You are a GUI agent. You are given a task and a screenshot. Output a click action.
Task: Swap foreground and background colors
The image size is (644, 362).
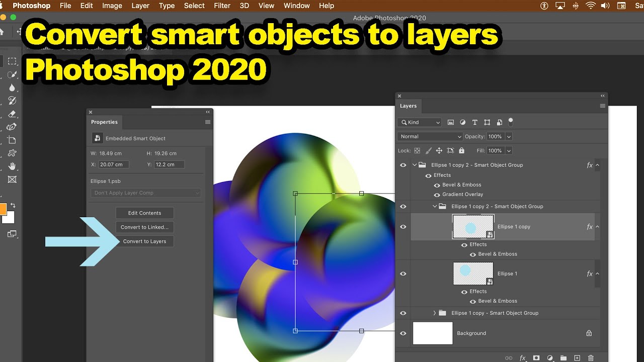(x=13, y=205)
